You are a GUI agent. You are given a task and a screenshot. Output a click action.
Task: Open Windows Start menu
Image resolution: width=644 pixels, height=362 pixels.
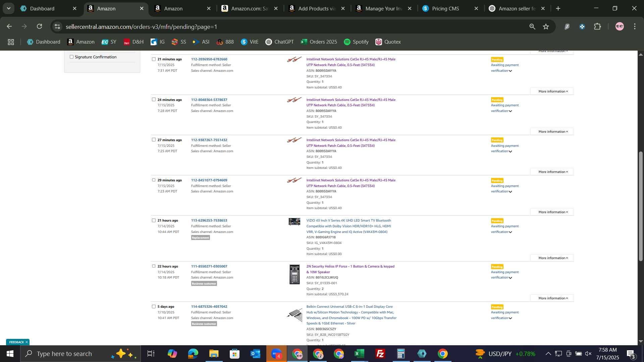(x=10, y=354)
